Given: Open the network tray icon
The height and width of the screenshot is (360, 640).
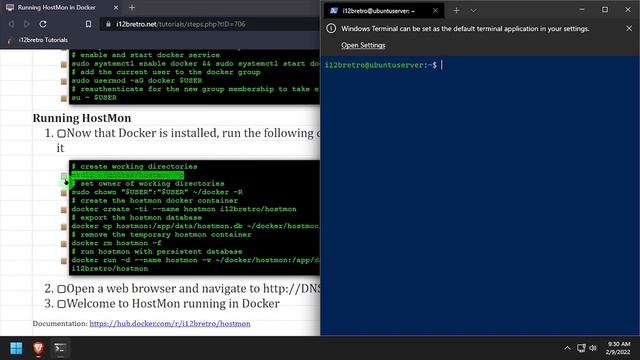Looking at the screenshot, I should (x=581, y=348).
